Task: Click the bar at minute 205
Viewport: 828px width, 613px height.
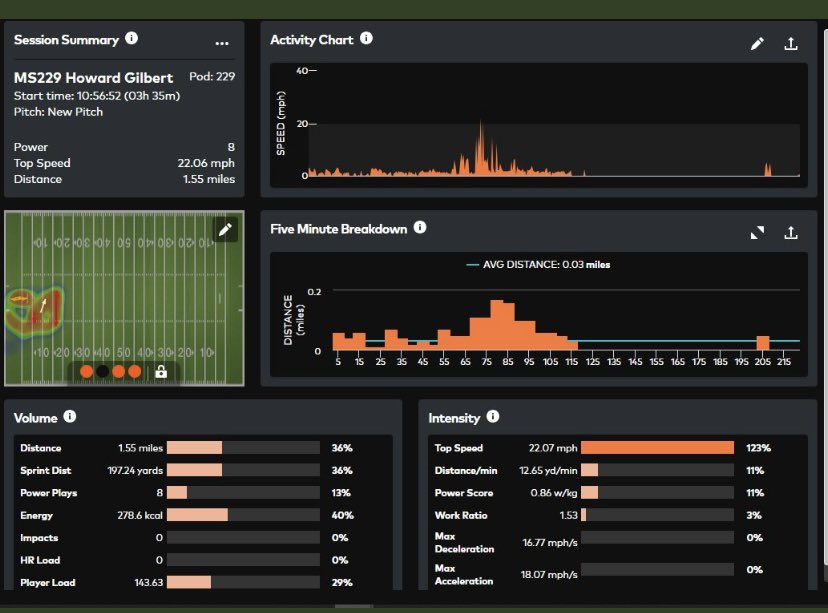Action: tap(763, 343)
